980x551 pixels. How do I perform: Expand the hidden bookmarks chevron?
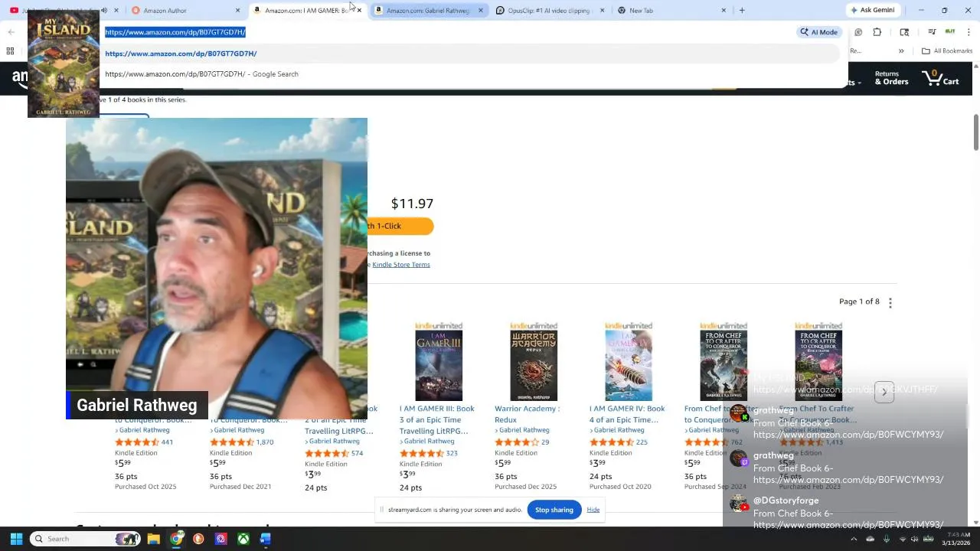[901, 51]
